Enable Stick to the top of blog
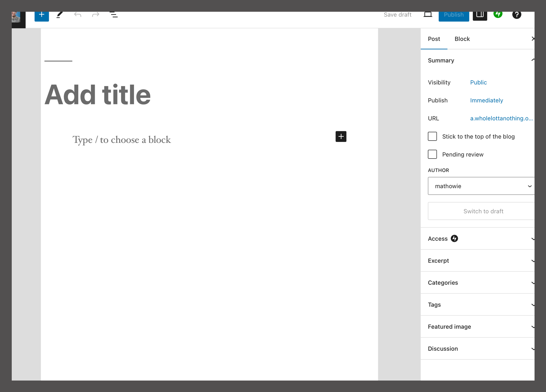Image resolution: width=546 pixels, height=392 pixels. 432,136
